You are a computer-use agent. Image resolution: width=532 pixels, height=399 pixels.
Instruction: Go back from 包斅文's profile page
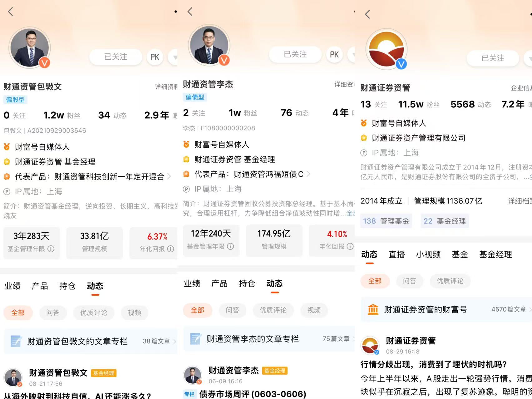(11, 12)
